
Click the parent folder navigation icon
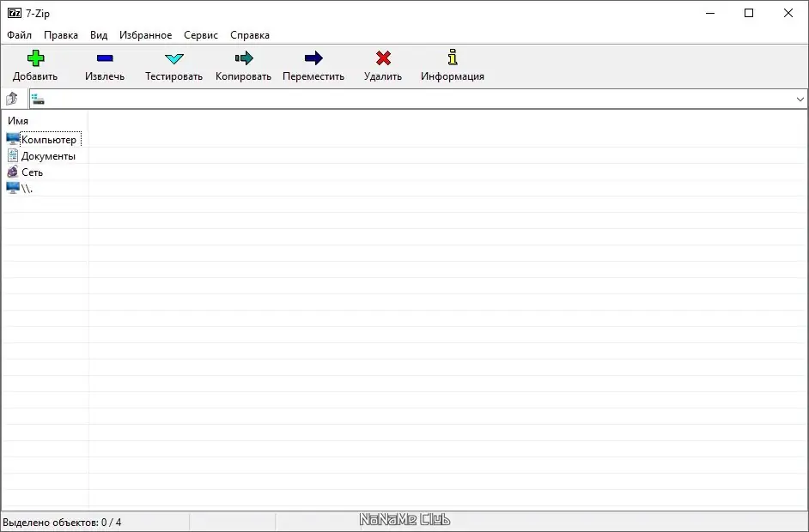[11, 98]
